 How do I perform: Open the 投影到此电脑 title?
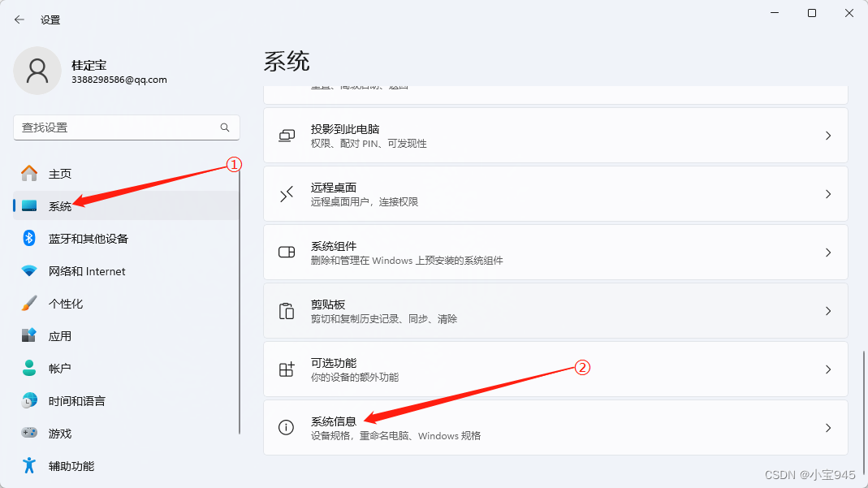click(345, 129)
